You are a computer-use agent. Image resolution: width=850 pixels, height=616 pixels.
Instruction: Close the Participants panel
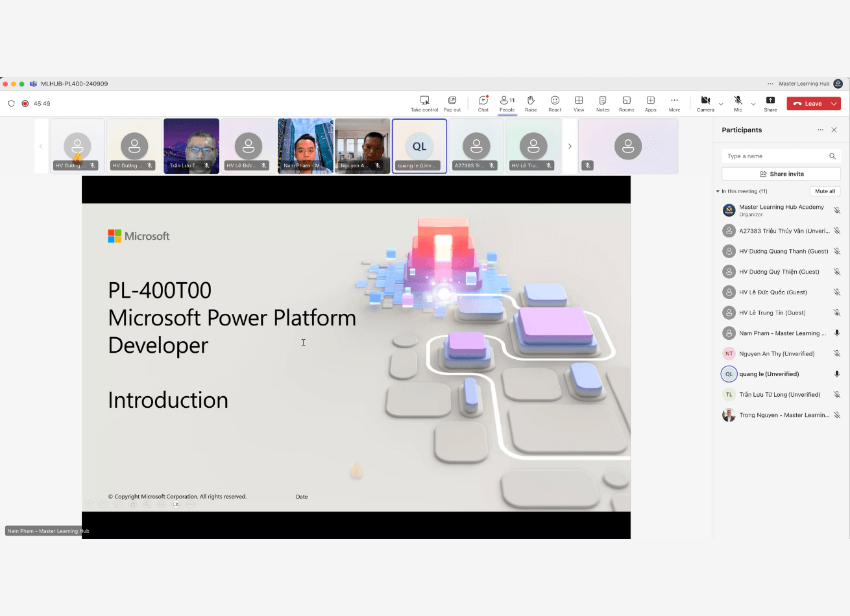click(834, 130)
